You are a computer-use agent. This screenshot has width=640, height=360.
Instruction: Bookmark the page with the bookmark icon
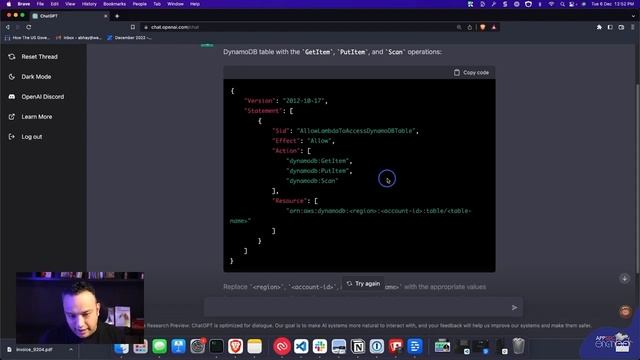pyautogui.click(x=133, y=27)
